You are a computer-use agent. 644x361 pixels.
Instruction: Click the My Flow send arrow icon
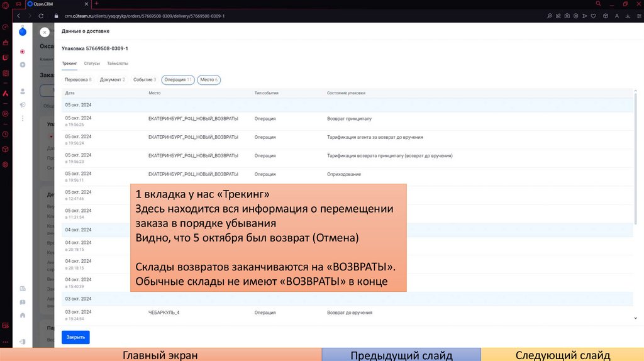(x=584, y=16)
